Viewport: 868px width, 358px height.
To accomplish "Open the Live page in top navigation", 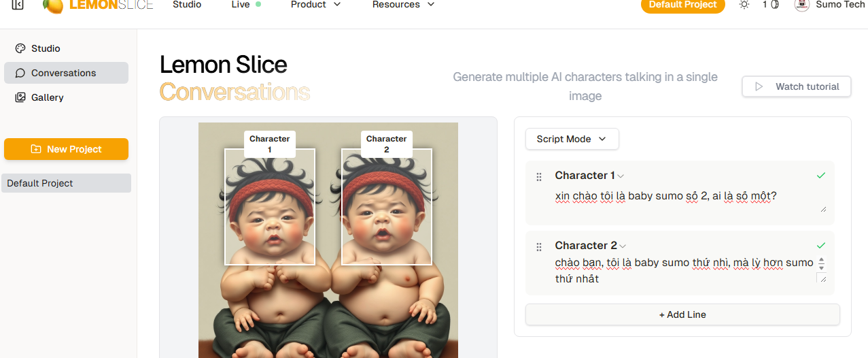I will [x=241, y=4].
